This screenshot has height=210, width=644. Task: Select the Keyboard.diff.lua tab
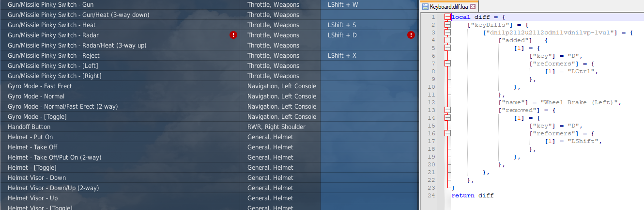point(449,7)
